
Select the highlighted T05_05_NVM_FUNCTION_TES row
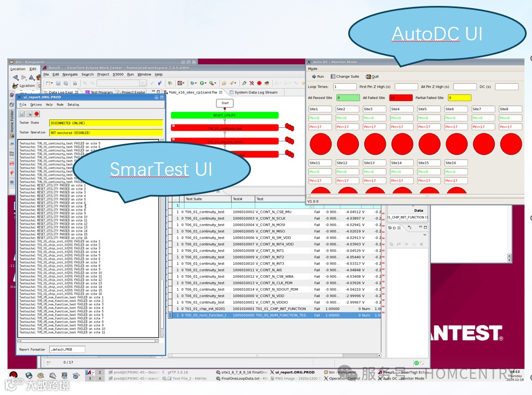tap(275, 315)
